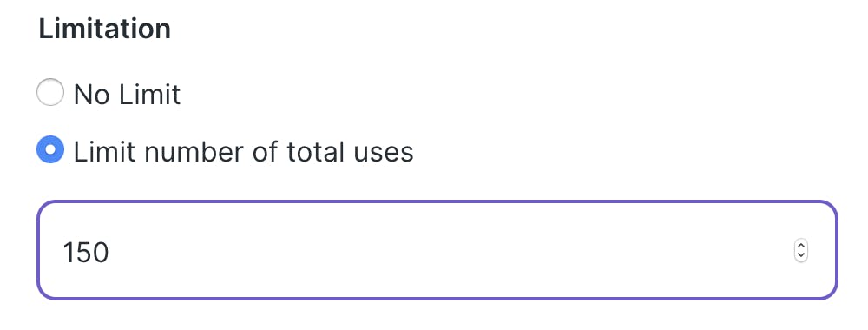The width and height of the screenshot is (868, 330).
Task: Click the purple-bordered number box near its left edge
Action: (49, 250)
